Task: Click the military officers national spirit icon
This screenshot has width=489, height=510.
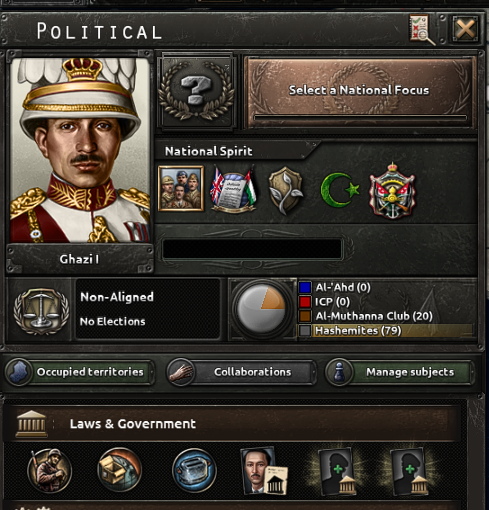Action: tap(181, 189)
